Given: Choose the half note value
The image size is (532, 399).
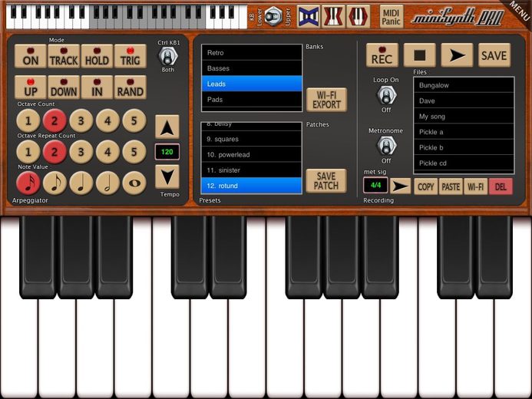Looking at the screenshot, I should 107,183.
